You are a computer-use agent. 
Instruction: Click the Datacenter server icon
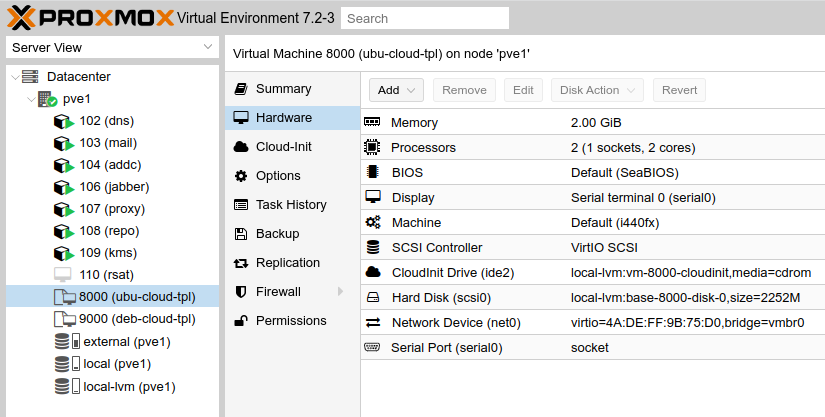(30, 77)
